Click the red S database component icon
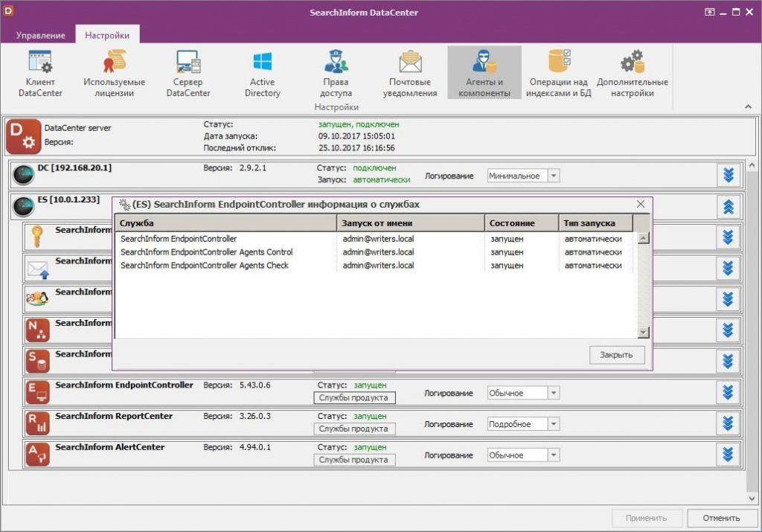The height and width of the screenshot is (532, 762). (x=37, y=362)
